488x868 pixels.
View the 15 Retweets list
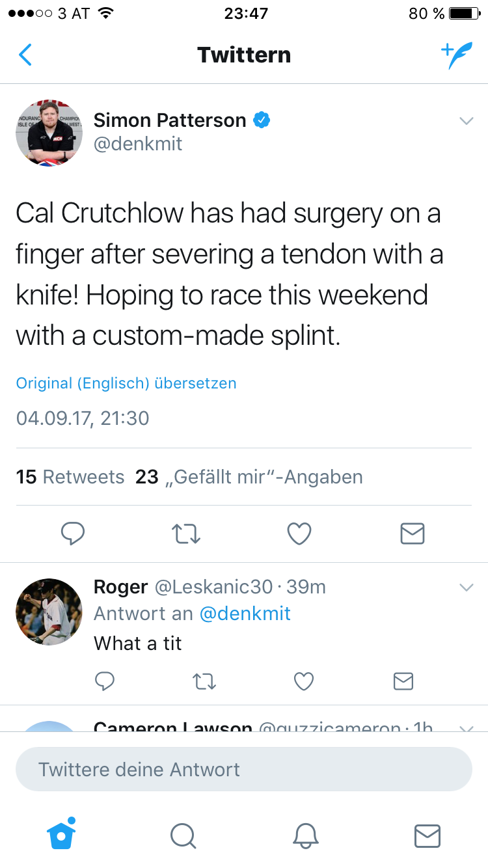[x=70, y=477]
